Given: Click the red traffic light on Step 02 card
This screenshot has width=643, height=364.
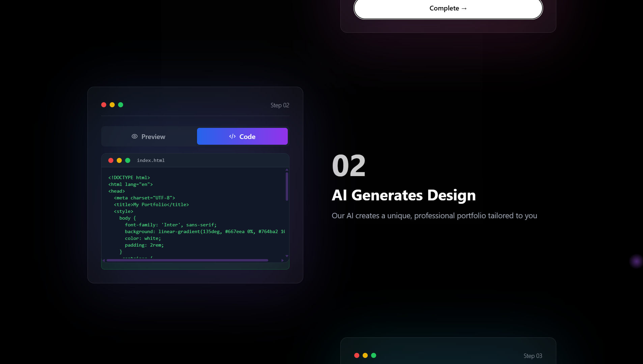Looking at the screenshot, I should point(104,105).
